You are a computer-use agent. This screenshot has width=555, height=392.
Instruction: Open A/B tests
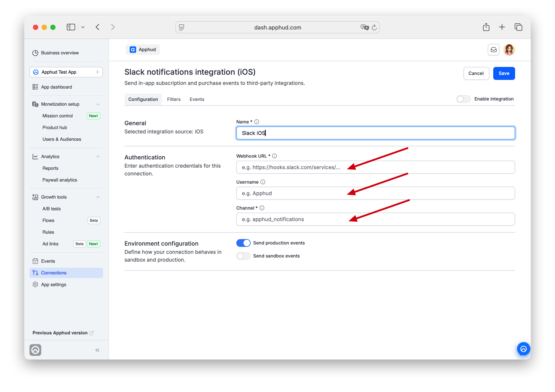pyautogui.click(x=51, y=209)
